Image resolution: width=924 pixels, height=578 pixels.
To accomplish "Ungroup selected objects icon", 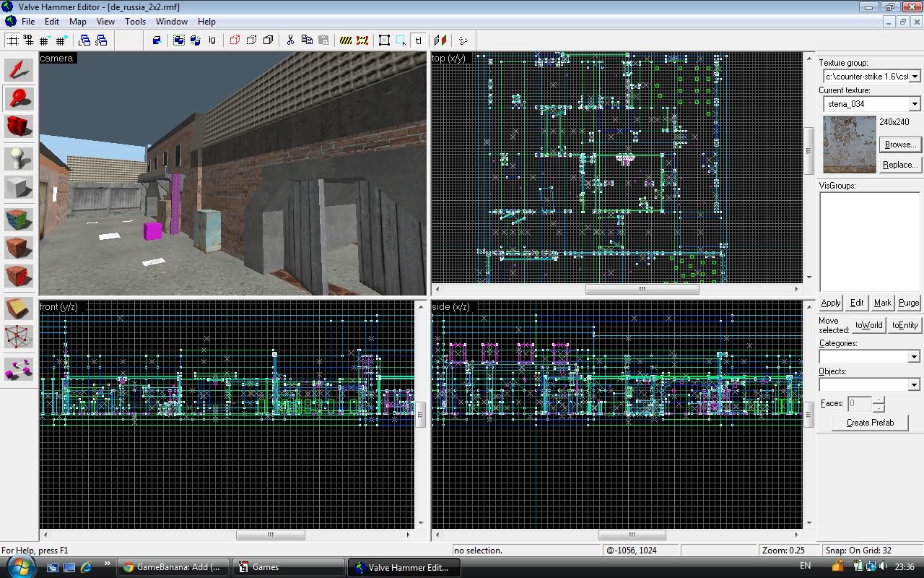I will [x=195, y=40].
